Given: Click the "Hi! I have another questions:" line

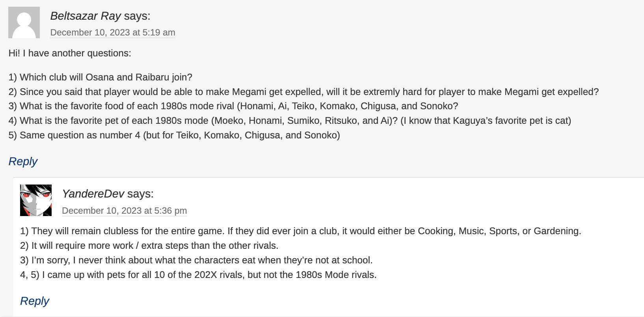Looking at the screenshot, I should (x=70, y=53).
